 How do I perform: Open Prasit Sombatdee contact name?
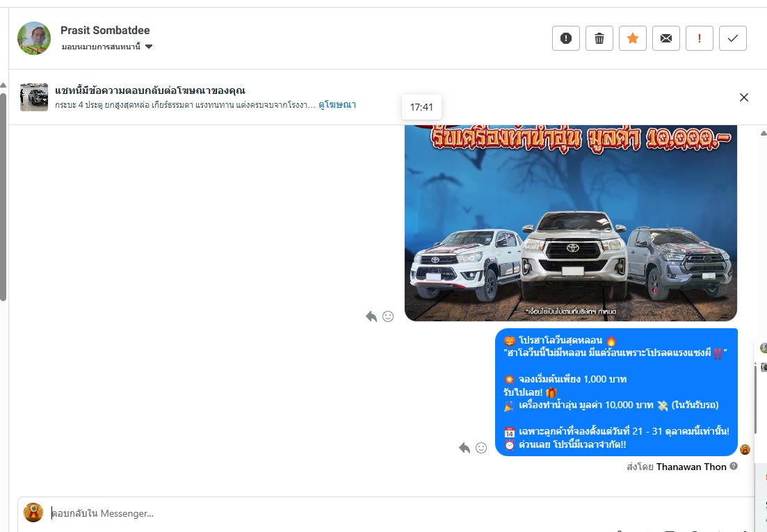pos(105,31)
